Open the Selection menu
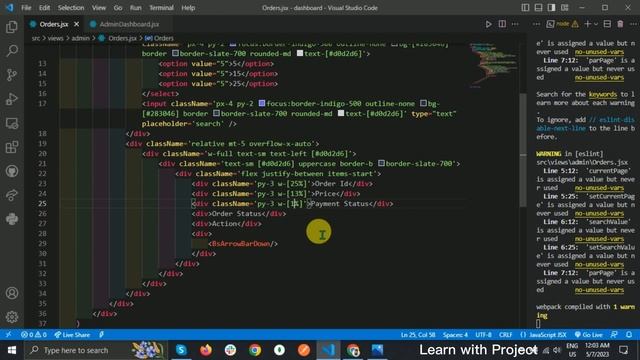This screenshot has width=640, height=360. (x=71, y=8)
